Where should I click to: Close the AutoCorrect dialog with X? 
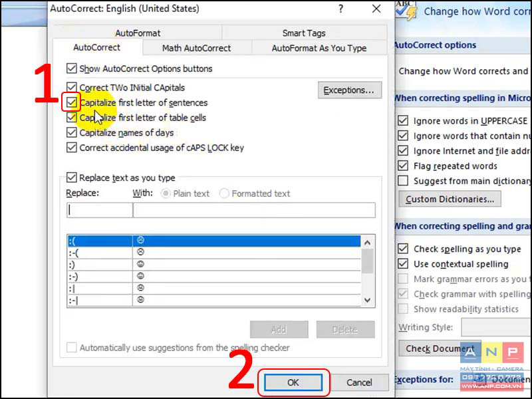click(376, 9)
